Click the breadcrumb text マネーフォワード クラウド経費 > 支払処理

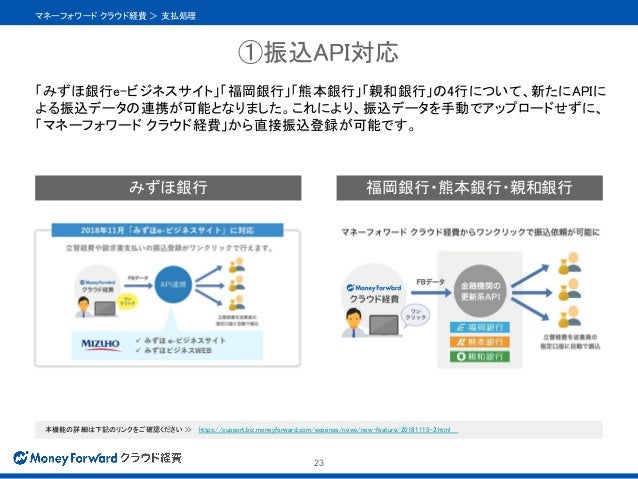116,16
